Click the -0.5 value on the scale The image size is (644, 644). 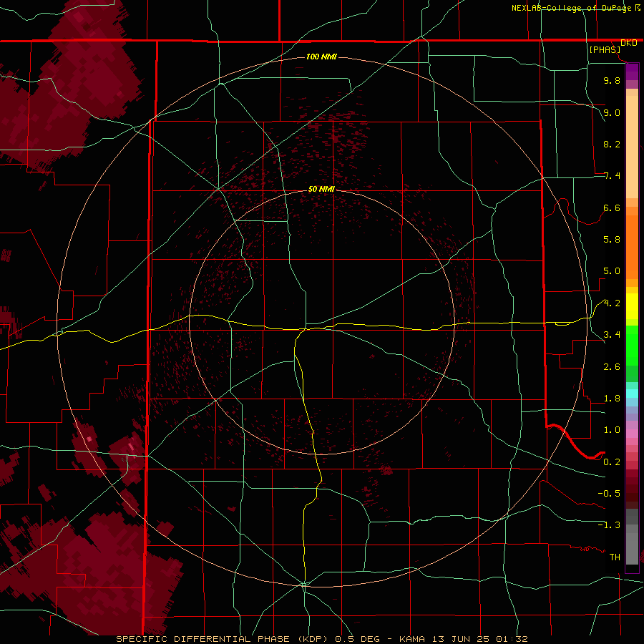pyautogui.click(x=609, y=494)
